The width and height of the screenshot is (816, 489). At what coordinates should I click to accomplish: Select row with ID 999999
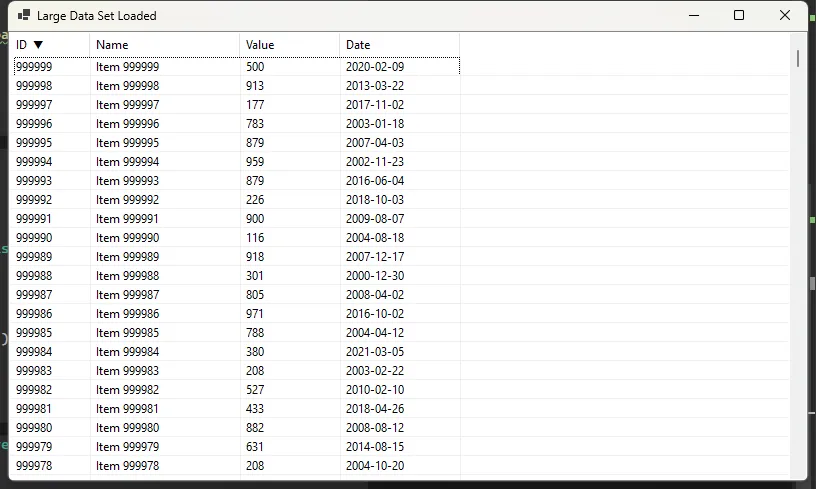click(x=34, y=67)
